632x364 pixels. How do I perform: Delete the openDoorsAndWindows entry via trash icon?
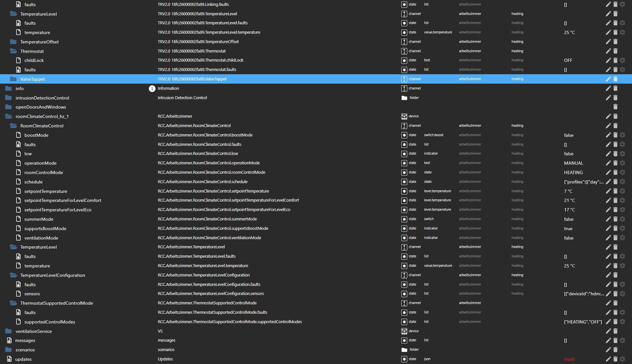point(615,107)
